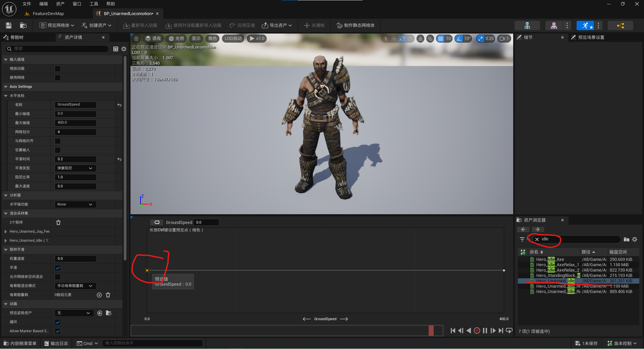
Task: Expand Hero_Unarmed_Idle sample entry
Action: pos(6,241)
